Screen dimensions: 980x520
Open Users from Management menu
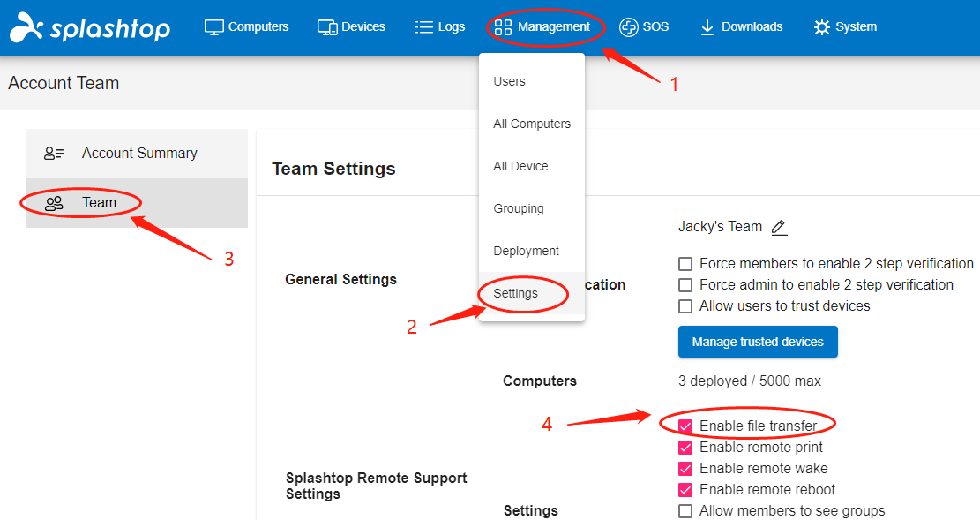(x=532, y=81)
